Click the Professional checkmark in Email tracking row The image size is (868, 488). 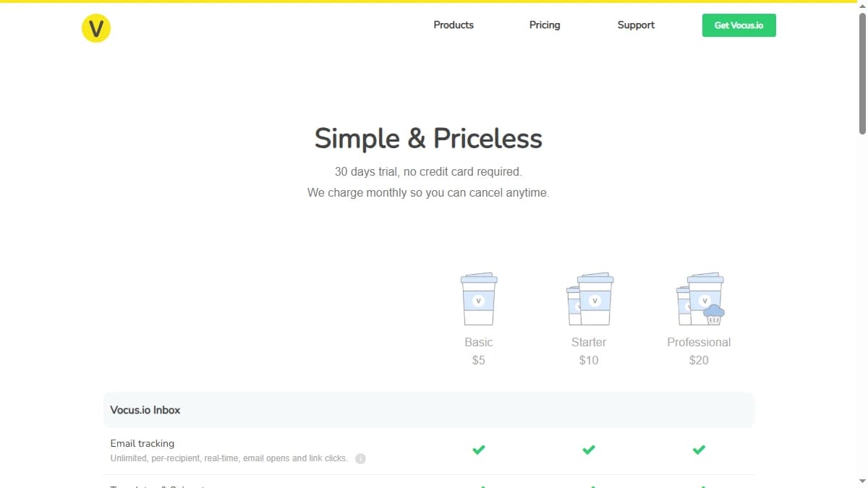(699, 450)
